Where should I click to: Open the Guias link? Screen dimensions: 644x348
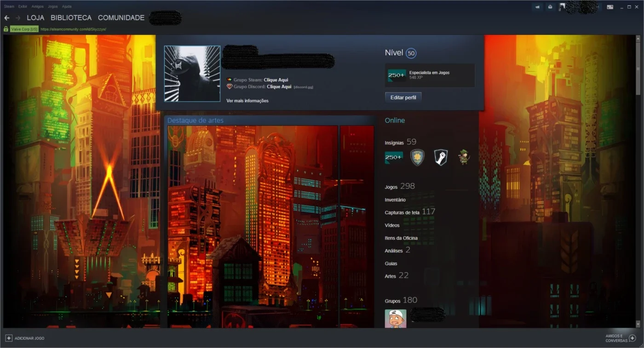(391, 263)
